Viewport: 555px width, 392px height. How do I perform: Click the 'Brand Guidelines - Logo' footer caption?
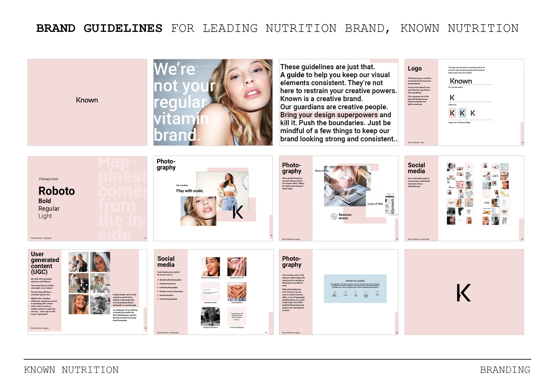416,142
